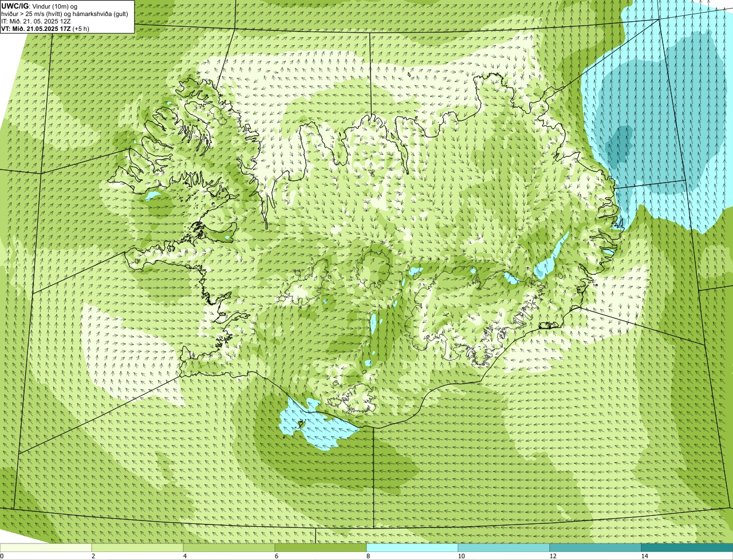
Task: Select the 6–8 m/s dark green legend segment
Action: 321,547
